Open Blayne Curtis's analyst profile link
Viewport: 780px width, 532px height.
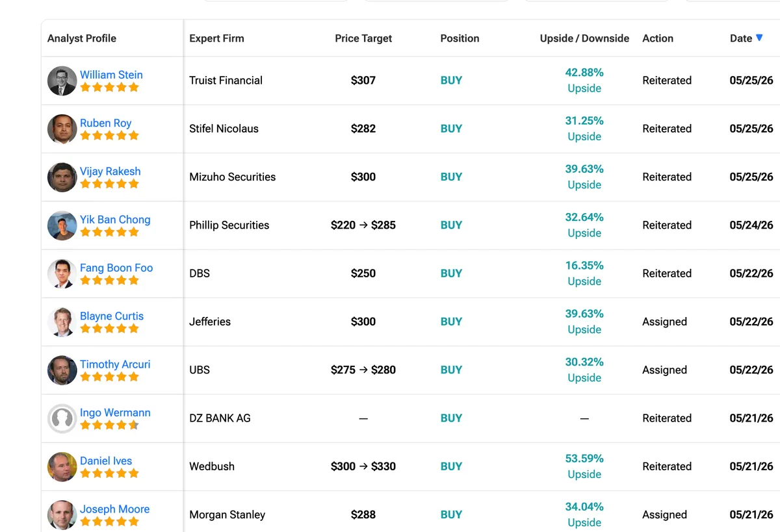[112, 316]
